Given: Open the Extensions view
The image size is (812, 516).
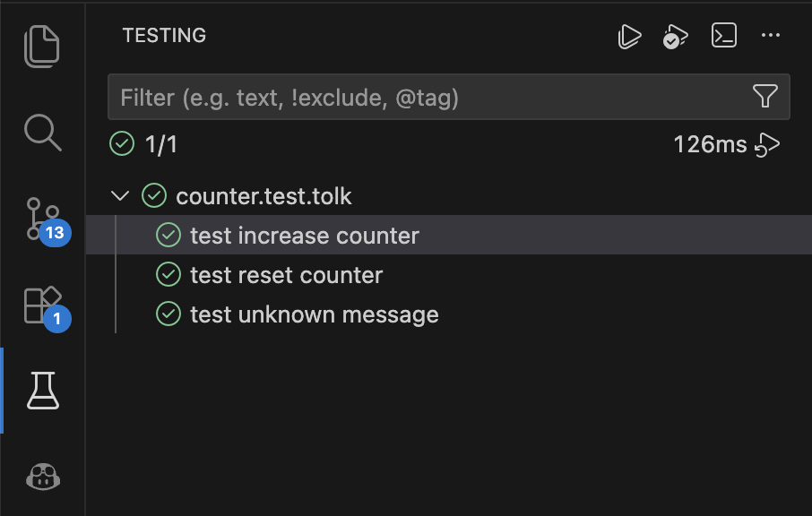Looking at the screenshot, I should 42,305.
